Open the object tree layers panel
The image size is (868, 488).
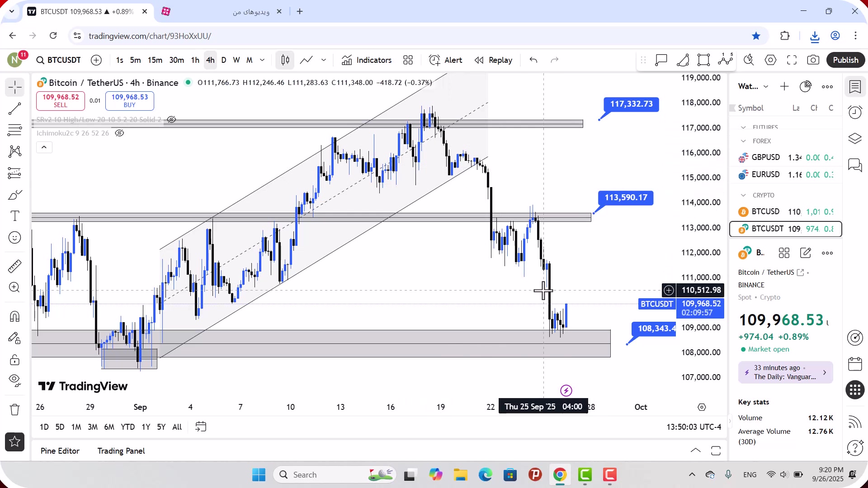[x=855, y=138]
